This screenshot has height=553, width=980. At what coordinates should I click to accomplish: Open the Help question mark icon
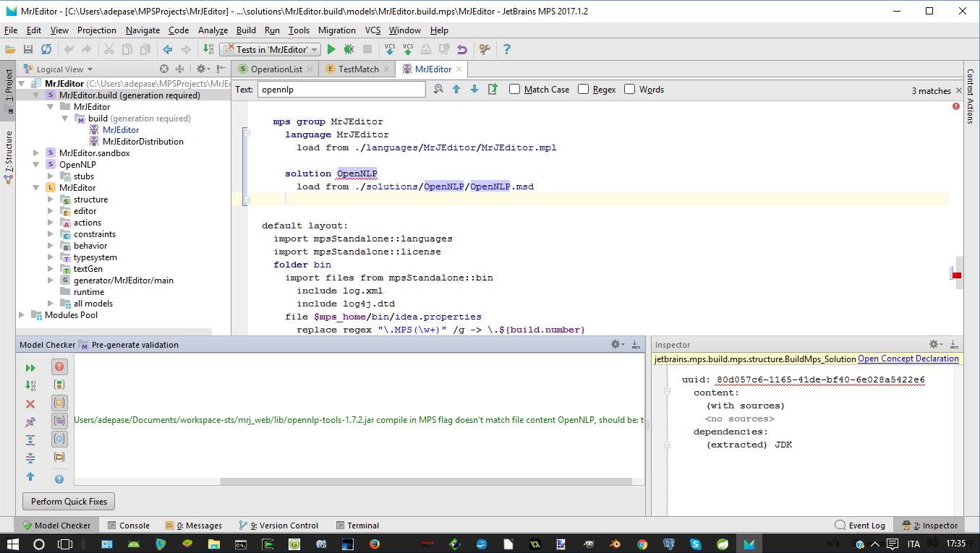click(x=507, y=49)
